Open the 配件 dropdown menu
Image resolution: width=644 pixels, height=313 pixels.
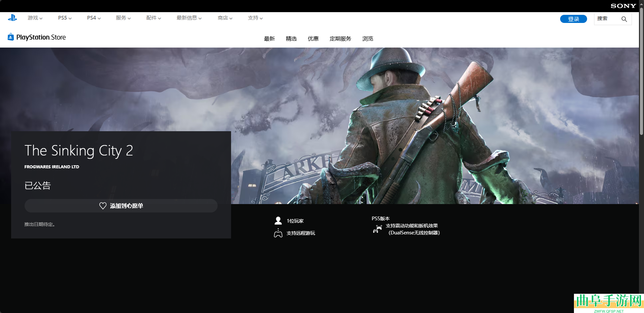[154, 18]
